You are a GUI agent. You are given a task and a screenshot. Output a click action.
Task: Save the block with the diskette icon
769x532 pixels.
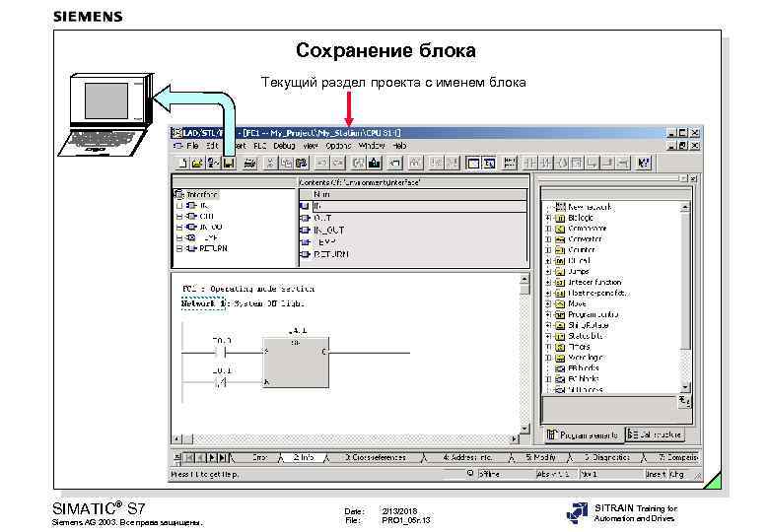[x=229, y=164]
